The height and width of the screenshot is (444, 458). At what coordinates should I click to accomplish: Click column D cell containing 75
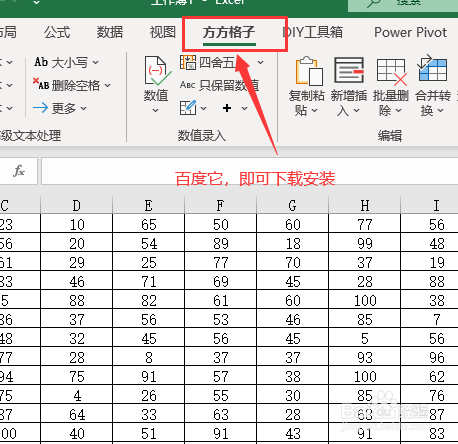click(x=77, y=376)
